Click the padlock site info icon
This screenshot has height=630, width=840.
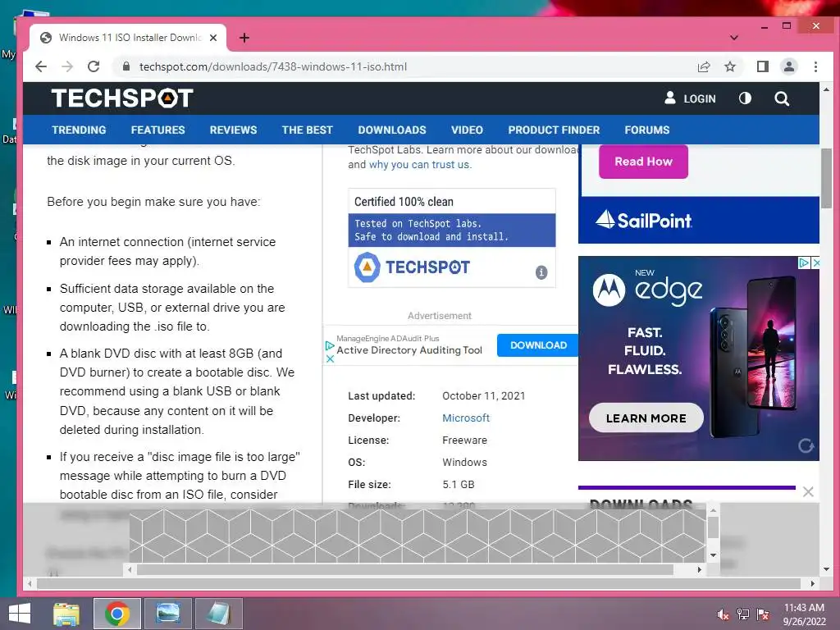[x=126, y=66]
